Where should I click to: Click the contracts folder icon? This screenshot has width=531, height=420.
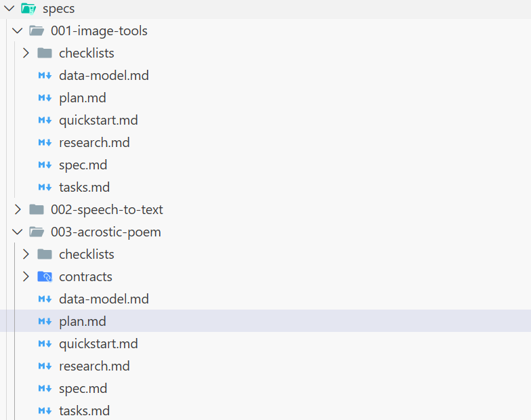[x=45, y=276]
